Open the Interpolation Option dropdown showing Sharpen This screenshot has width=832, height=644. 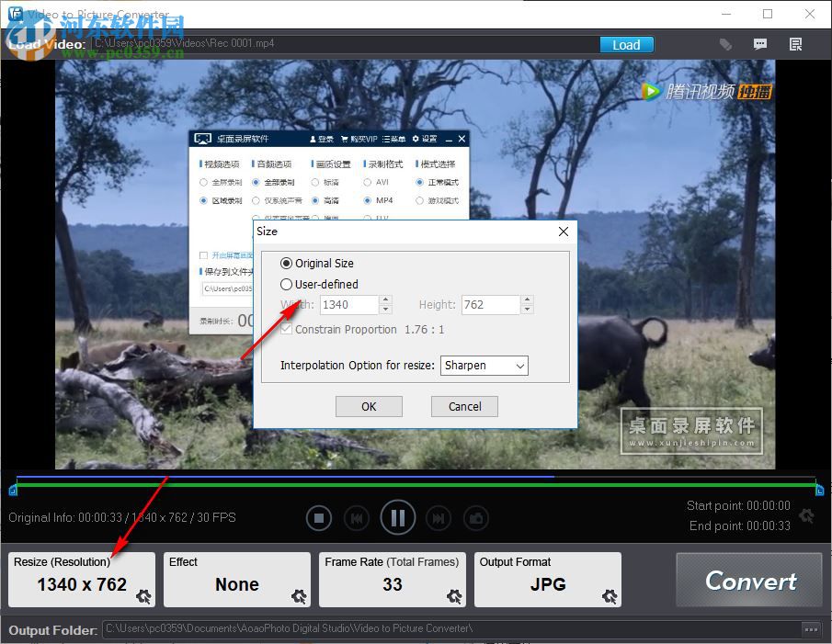[x=484, y=366]
